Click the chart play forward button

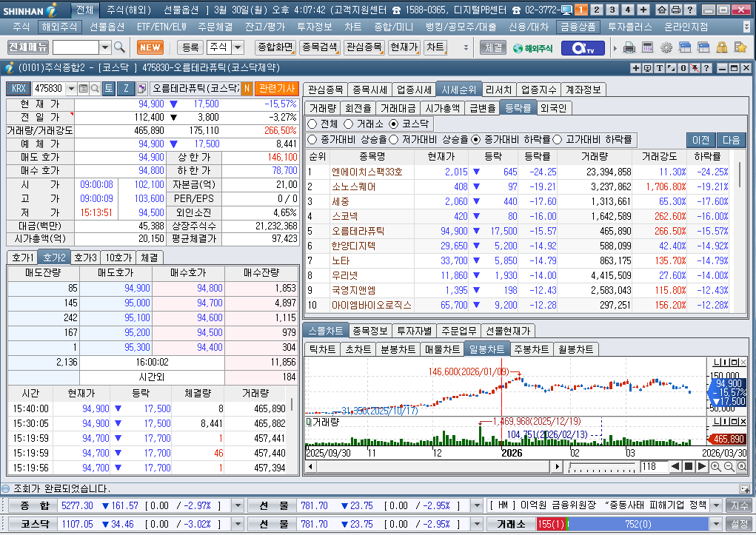point(702,467)
